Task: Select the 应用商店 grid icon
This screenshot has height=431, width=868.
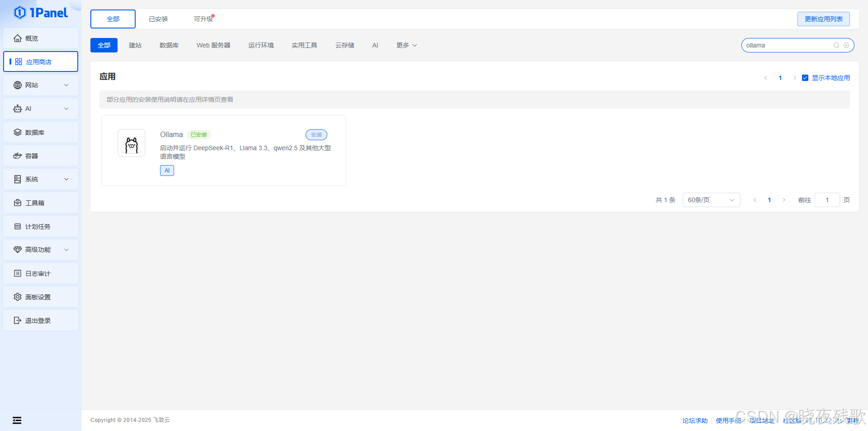Action: pyautogui.click(x=19, y=62)
